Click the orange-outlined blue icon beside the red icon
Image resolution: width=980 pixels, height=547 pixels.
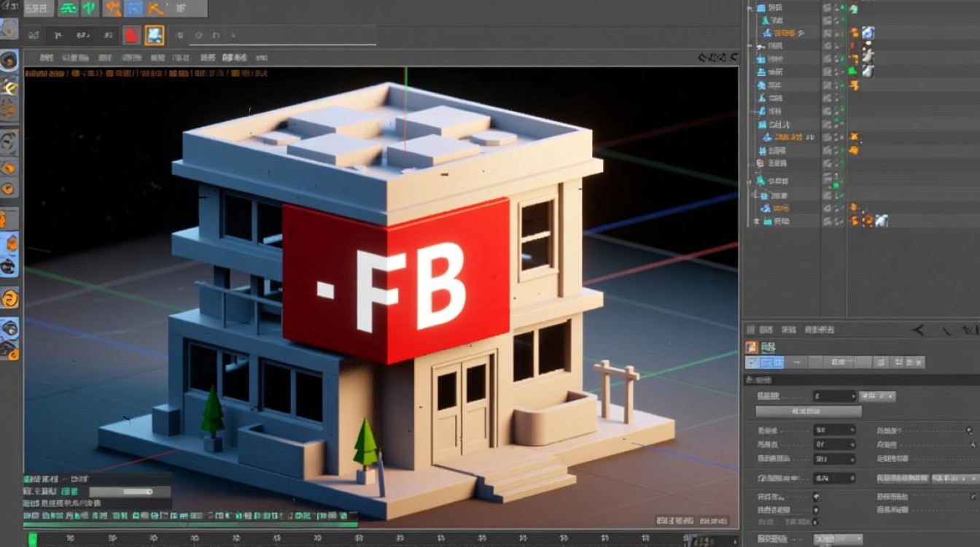[154, 34]
